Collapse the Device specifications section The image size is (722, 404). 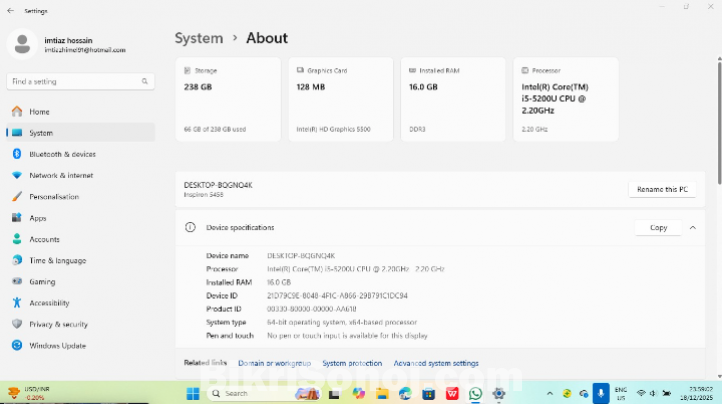[693, 228]
